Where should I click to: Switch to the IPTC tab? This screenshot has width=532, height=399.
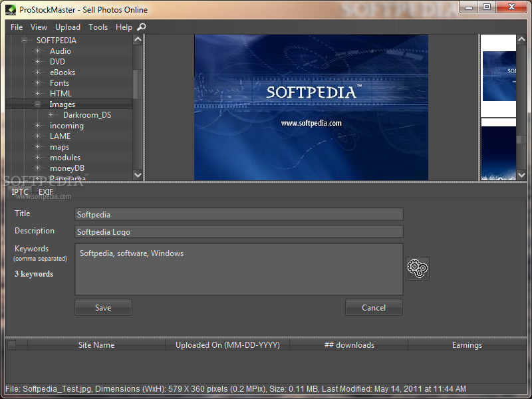tap(20, 192)
